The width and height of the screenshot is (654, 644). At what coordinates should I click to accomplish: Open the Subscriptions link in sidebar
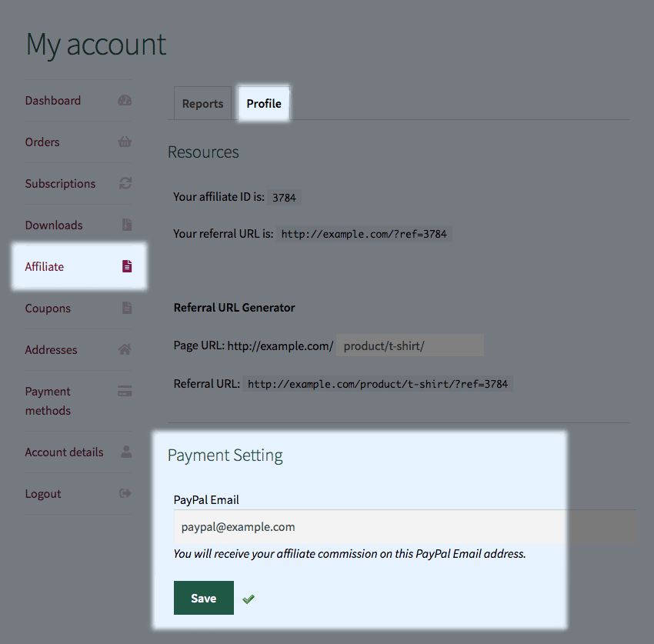click(x=60, y=184)
